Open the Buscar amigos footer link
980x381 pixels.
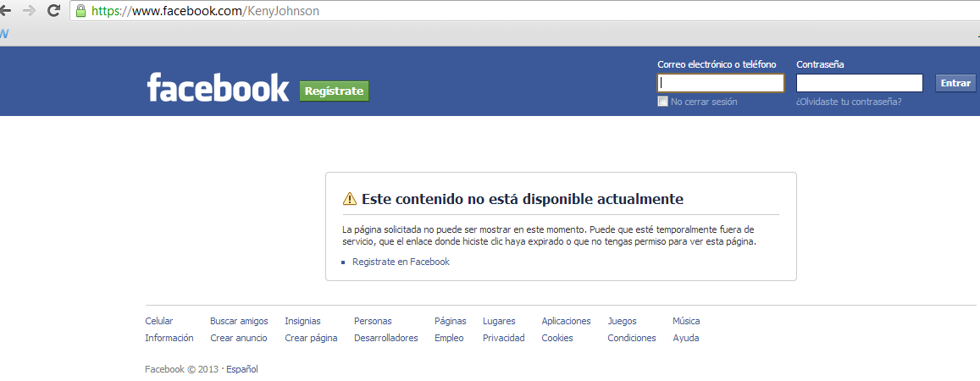(239, 321)
